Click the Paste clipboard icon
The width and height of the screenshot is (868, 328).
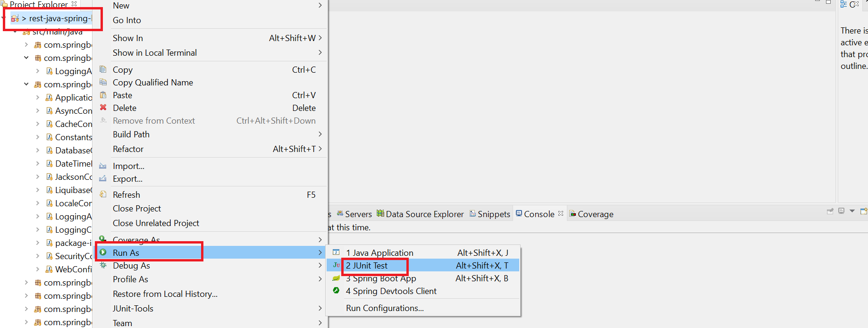[x=103, y=95]
